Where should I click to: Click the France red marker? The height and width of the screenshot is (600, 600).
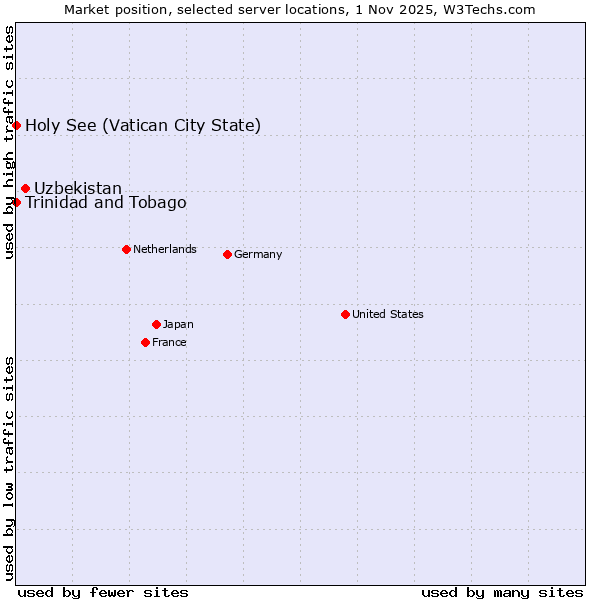pos(146,342)
